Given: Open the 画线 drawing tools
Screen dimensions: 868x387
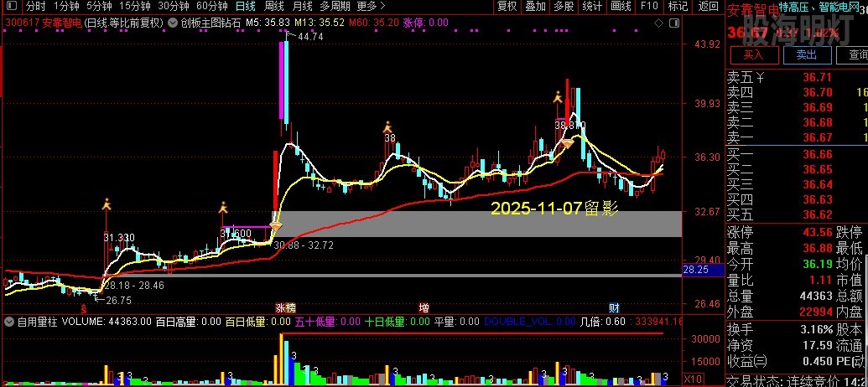Looking at the screenshot, I should [x=621, y=6].
